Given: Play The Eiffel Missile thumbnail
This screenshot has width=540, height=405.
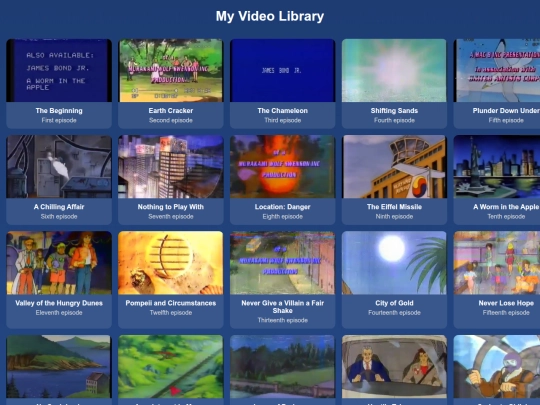Looking at the screenshot, I should 394,167.
